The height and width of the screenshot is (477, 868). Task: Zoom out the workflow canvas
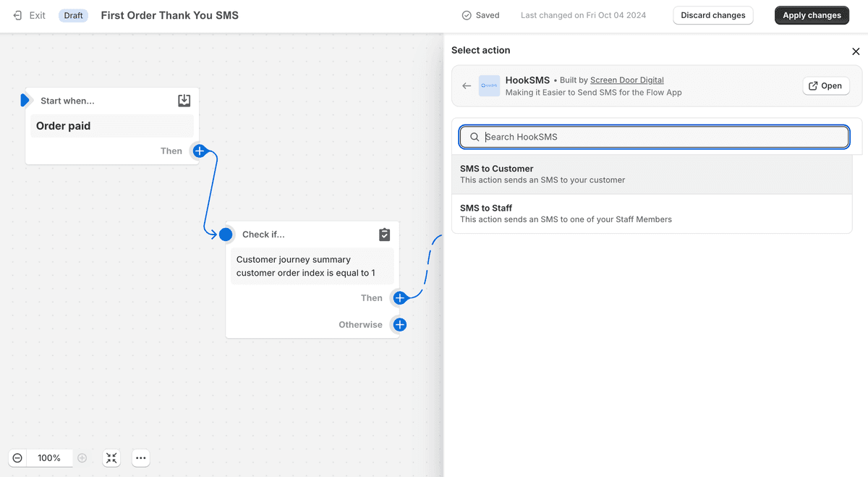17,458
